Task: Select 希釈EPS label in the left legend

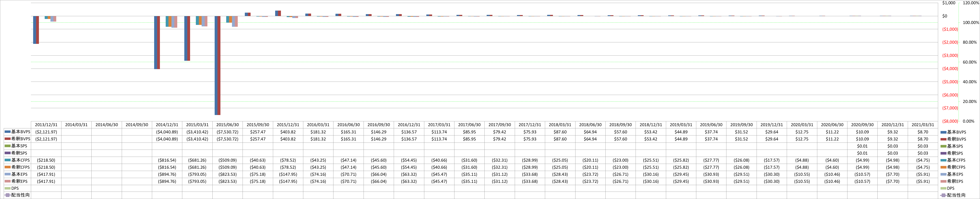Action: (19, 181)
